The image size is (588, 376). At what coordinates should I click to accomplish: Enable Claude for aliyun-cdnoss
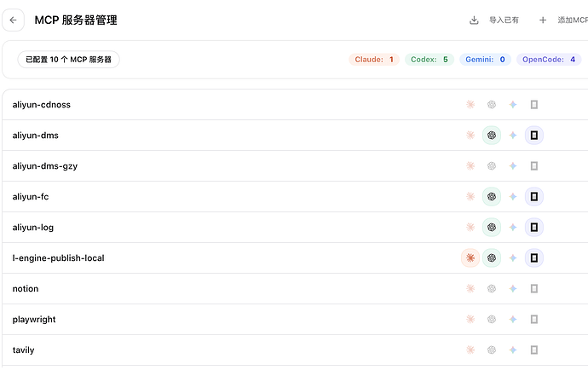click(x=470, y=105)
